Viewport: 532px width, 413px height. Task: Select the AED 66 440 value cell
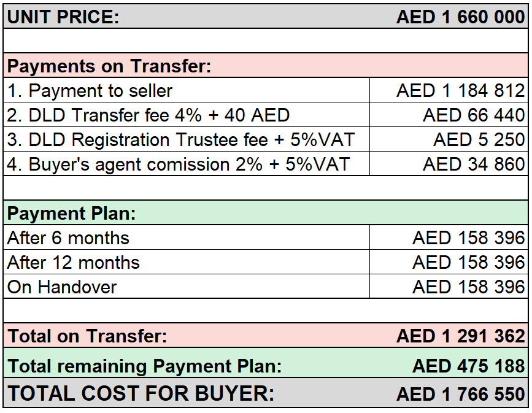pyautogui.click(x=449, y=115)
